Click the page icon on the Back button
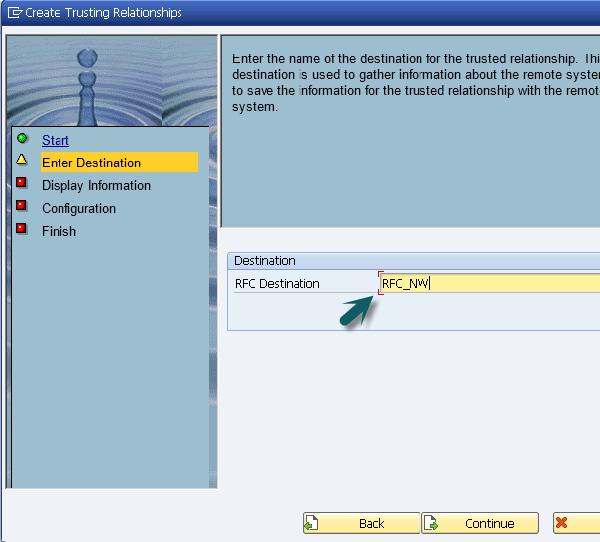 [x=311, y=523]
